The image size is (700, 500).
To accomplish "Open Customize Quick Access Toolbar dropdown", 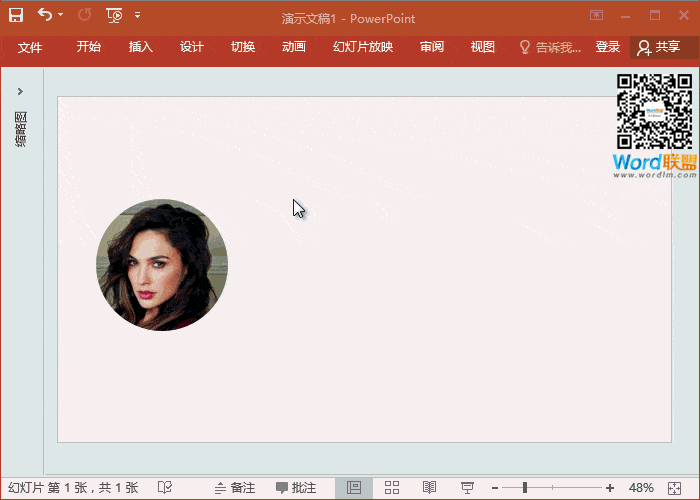I will (137, 15).
